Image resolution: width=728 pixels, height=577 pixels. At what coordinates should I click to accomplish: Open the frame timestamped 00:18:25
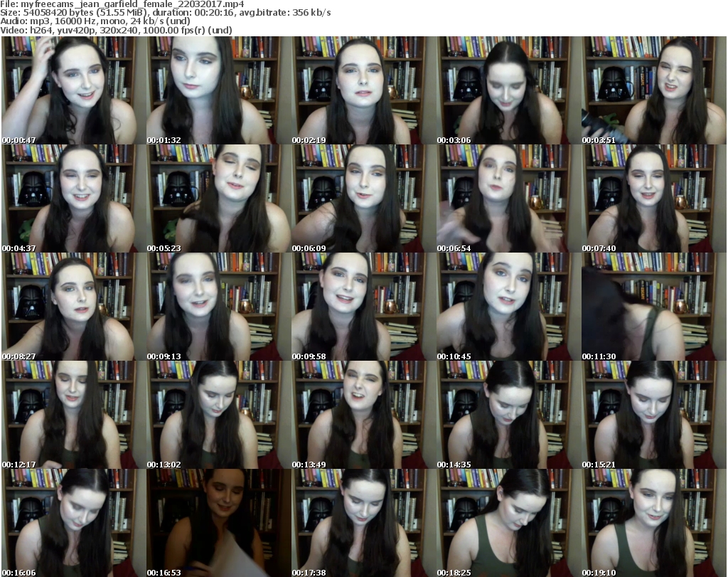[x=508, y=523]
